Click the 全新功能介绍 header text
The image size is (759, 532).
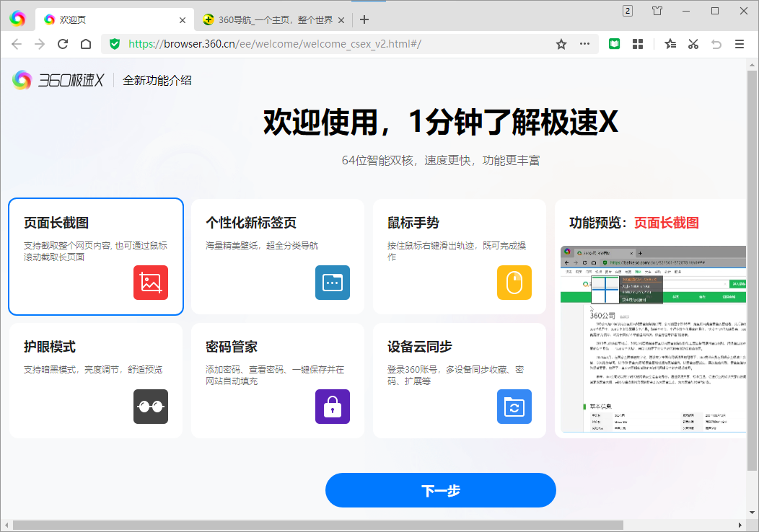157,80
